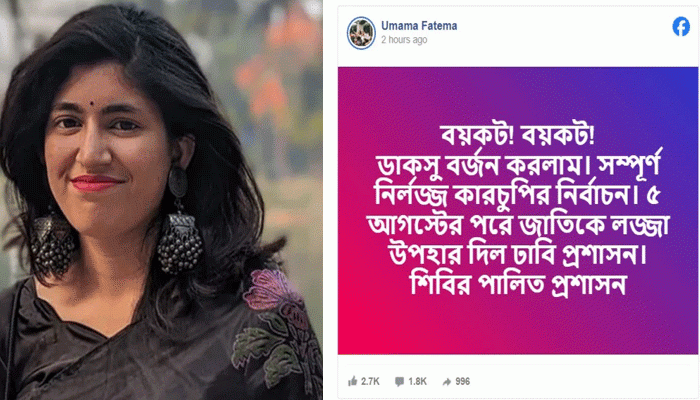View the 1.8K comments count
This screenshot has height=400, width=700.
417,381
